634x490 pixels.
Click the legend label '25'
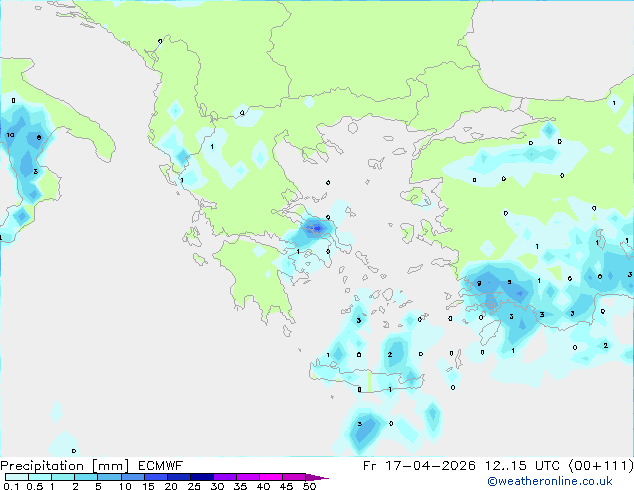(x=194, y=486)
